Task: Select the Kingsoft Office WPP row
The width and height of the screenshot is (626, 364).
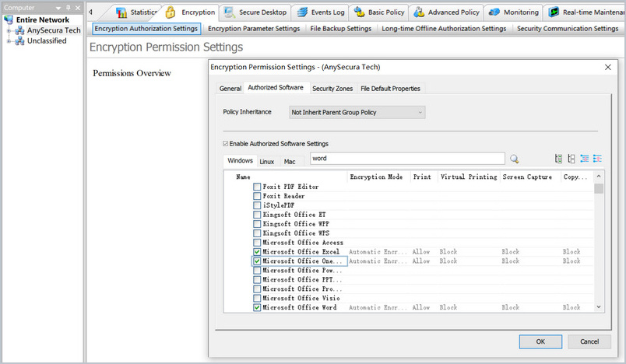Action: coord(296,224)
